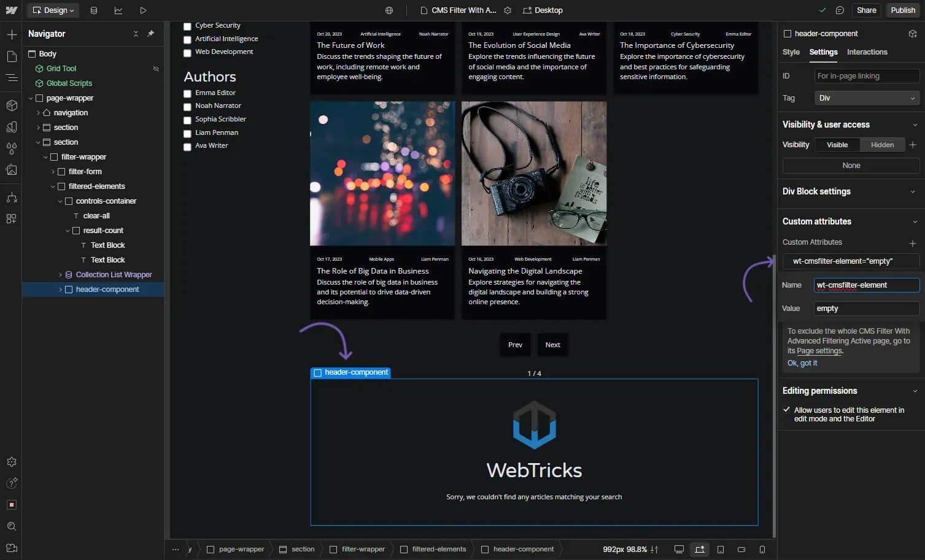Viewport: 925px width, 560px height.
Task: Open the Assets image icon
Action: coord(12,170)
